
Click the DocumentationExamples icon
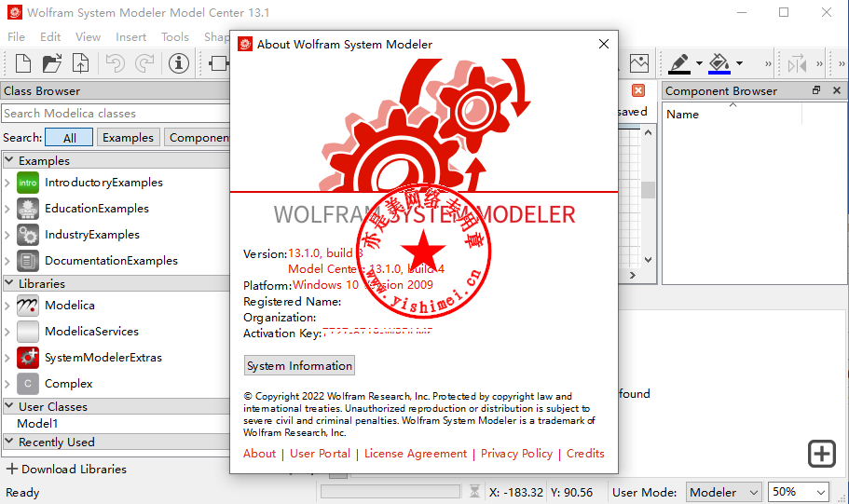point(28,261)
